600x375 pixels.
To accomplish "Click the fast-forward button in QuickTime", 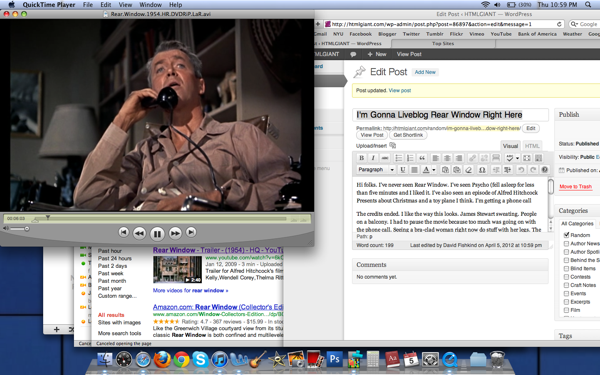I will [x=175, y=233].
